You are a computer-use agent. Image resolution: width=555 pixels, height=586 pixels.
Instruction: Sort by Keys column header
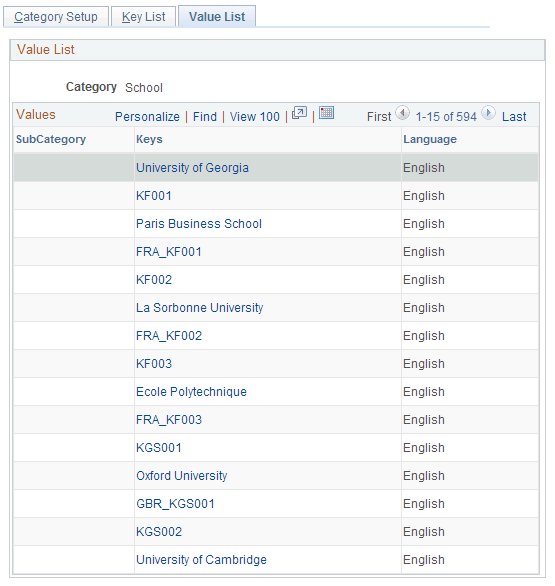pos(149,139)
